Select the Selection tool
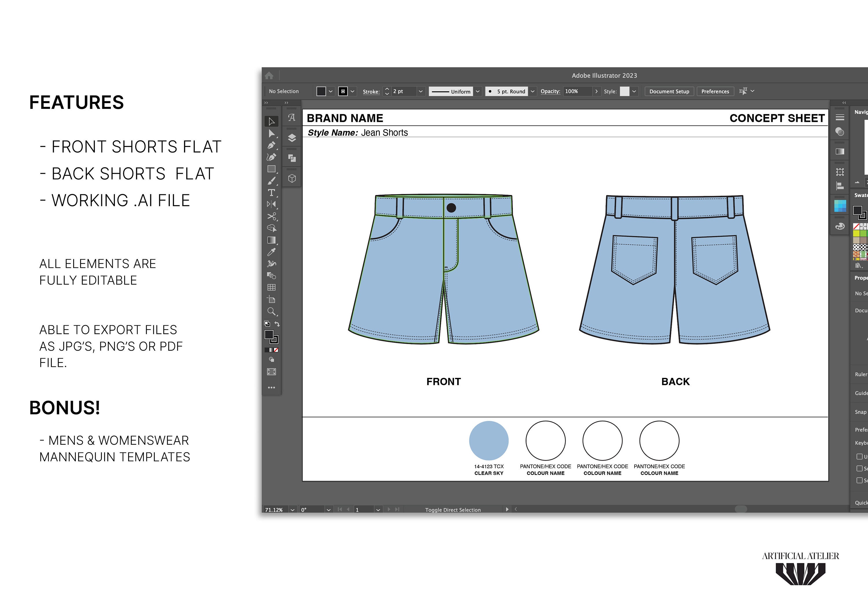This screenshot has width=868, height=614. [271, 121]
